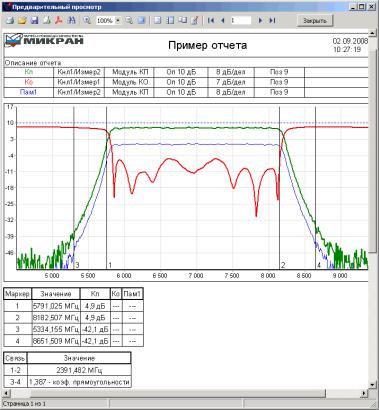Switch to full screen view icon
Image resolution: width=379 pixels, height=410 pixels.
pos(141,21)
